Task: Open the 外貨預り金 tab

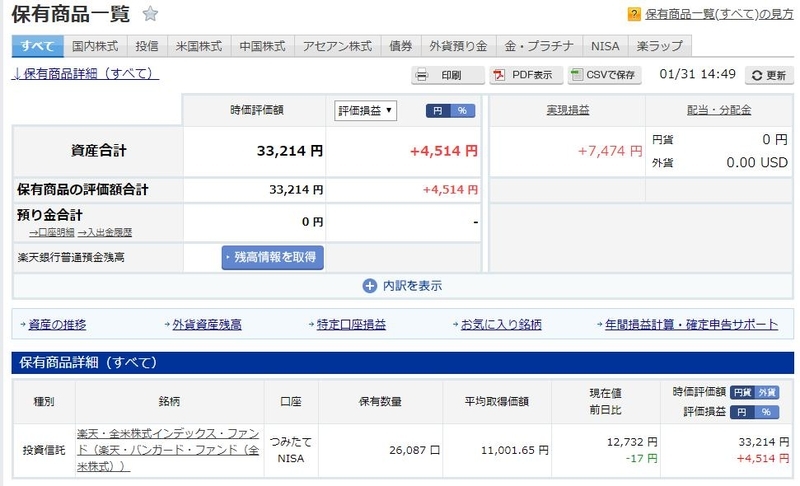Action: [458, 46]
